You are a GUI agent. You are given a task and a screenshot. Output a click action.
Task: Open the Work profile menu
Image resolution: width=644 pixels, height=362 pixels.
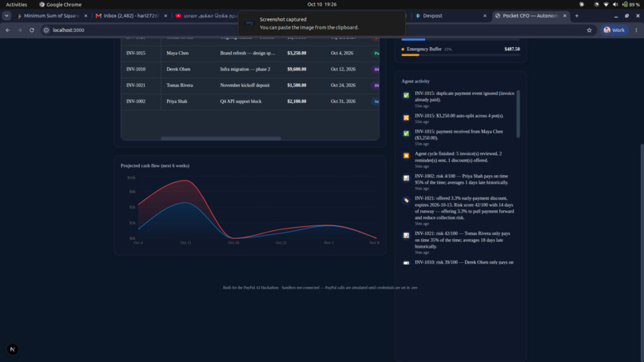[614, 30]
